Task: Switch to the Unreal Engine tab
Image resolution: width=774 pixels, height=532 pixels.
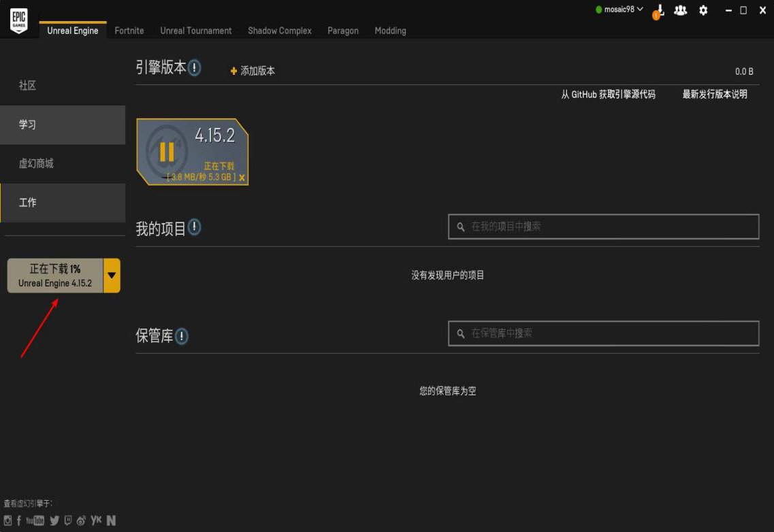Action: [x=73, y=31]
